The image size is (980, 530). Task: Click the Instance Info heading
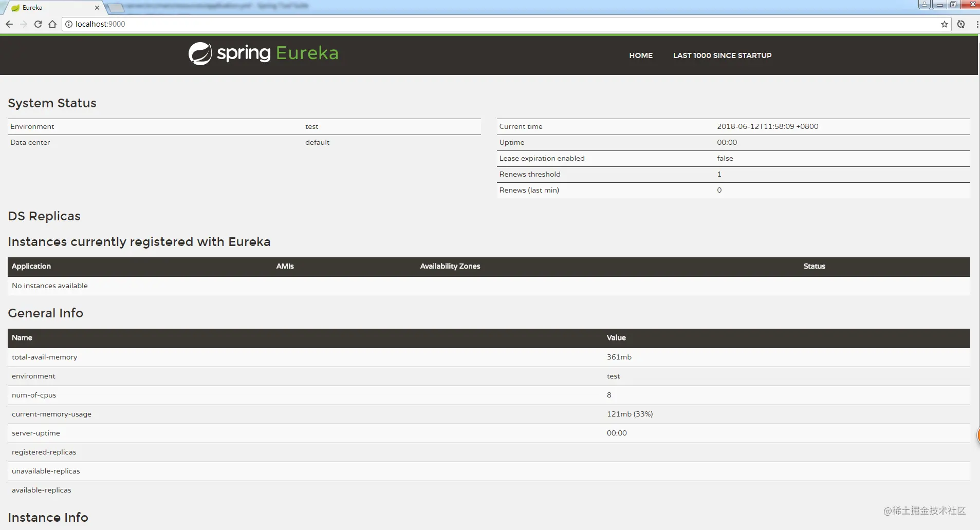coord(48,517)
